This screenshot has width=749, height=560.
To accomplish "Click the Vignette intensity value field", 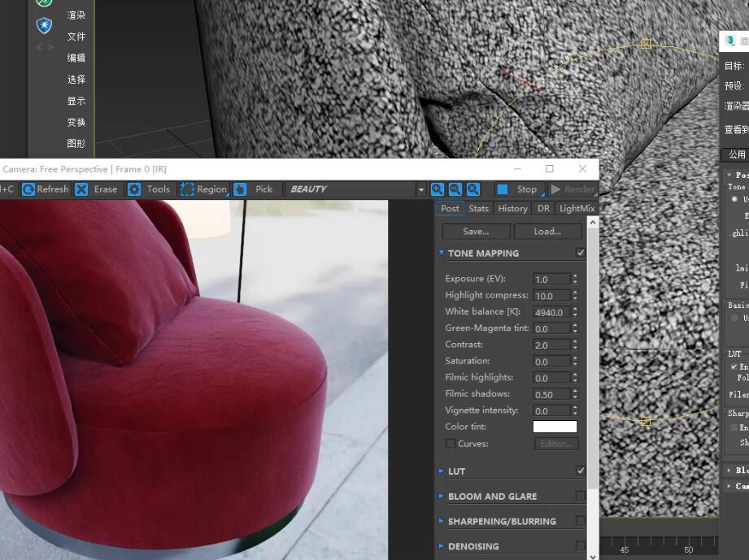I will [551, 411].
